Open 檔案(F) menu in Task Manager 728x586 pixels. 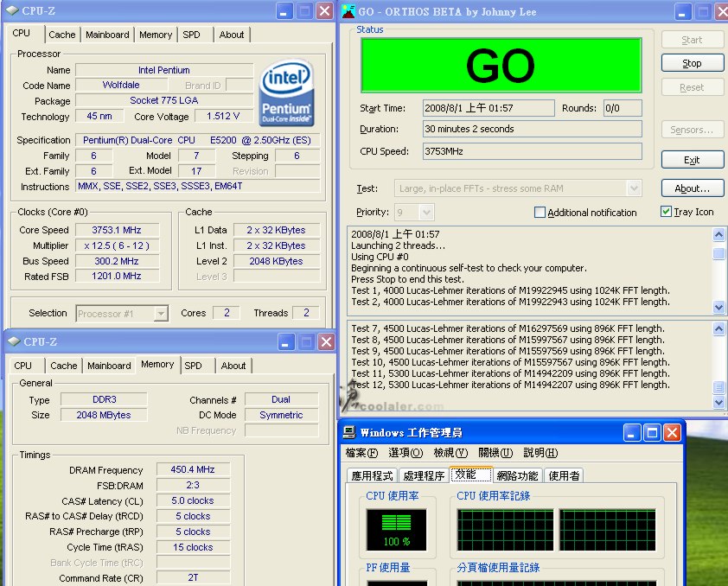tap(361, 452)
